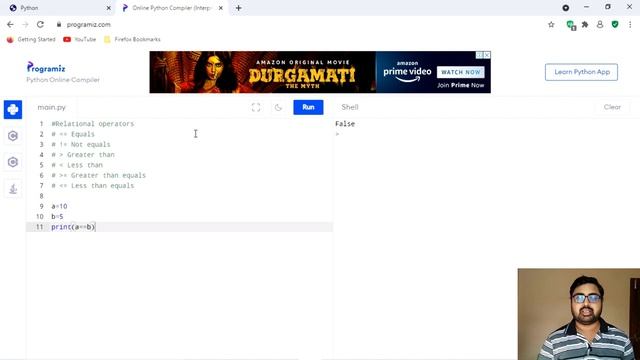
Task: Click the comment '# != Not equals'
Action: coord(81,144)
